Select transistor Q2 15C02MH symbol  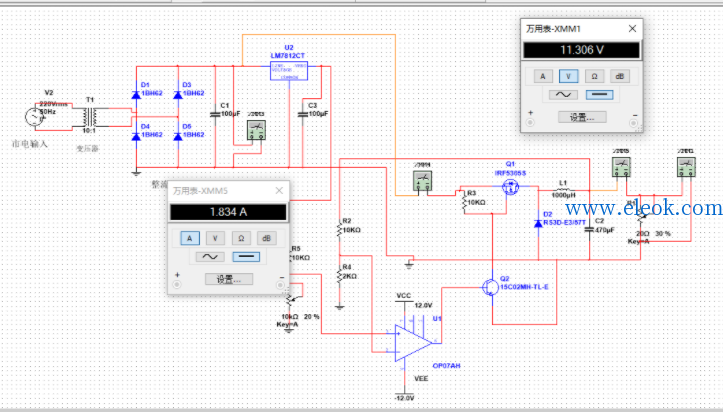(x=491, y=287)
